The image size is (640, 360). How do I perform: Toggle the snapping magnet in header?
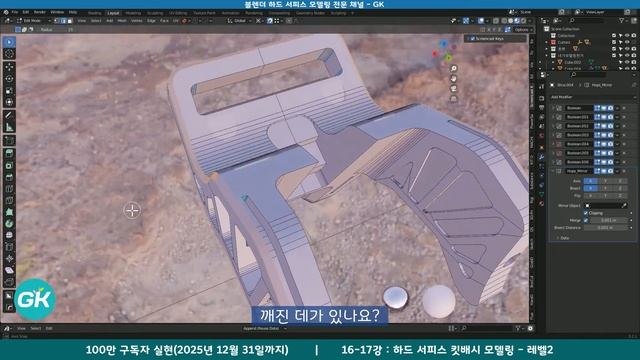point(270,20)
